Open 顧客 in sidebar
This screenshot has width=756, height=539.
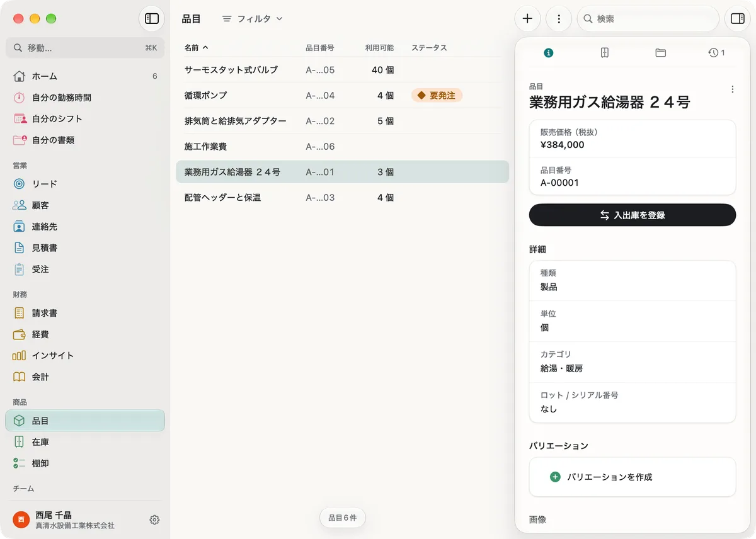coord(85,205)
